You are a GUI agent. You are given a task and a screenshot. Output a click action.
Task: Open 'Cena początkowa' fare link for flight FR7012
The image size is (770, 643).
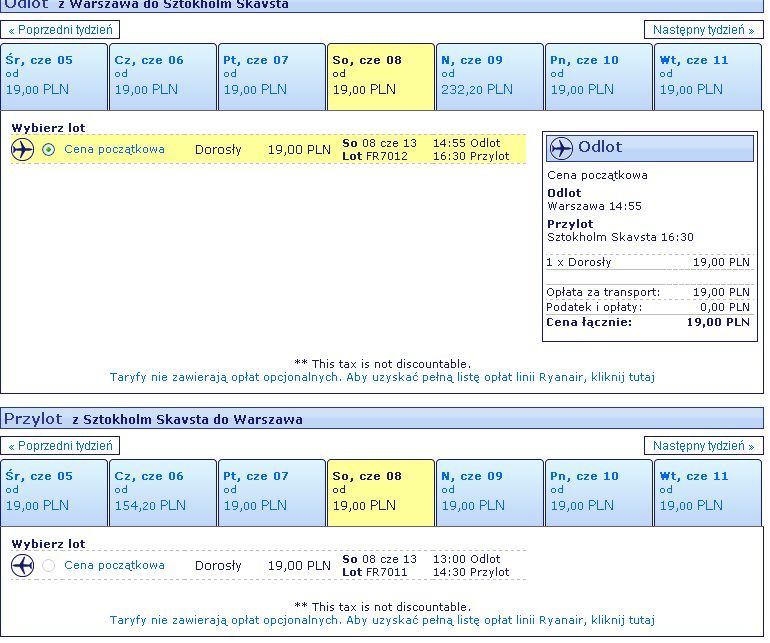click(x=114, y=149)
